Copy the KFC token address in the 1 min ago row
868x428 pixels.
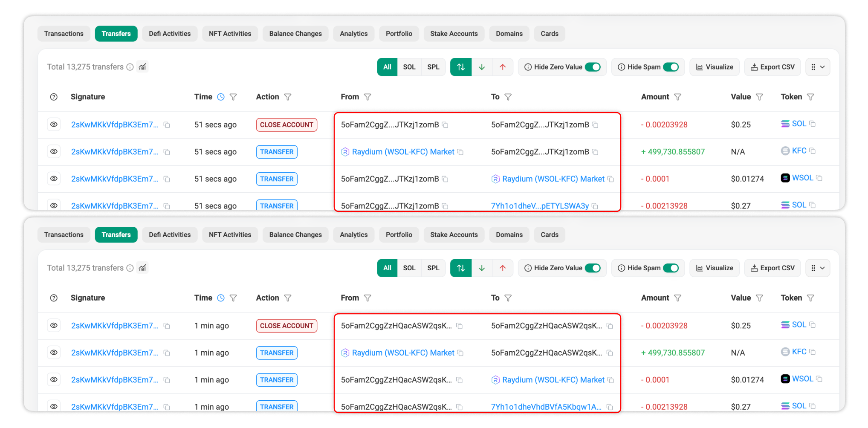812,352
